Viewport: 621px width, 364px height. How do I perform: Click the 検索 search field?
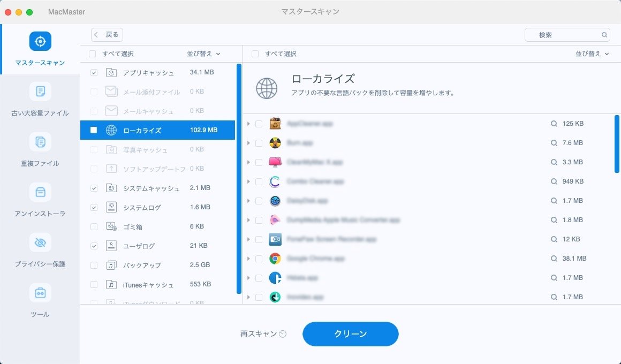pyautogui.click(x=567, y=35)
